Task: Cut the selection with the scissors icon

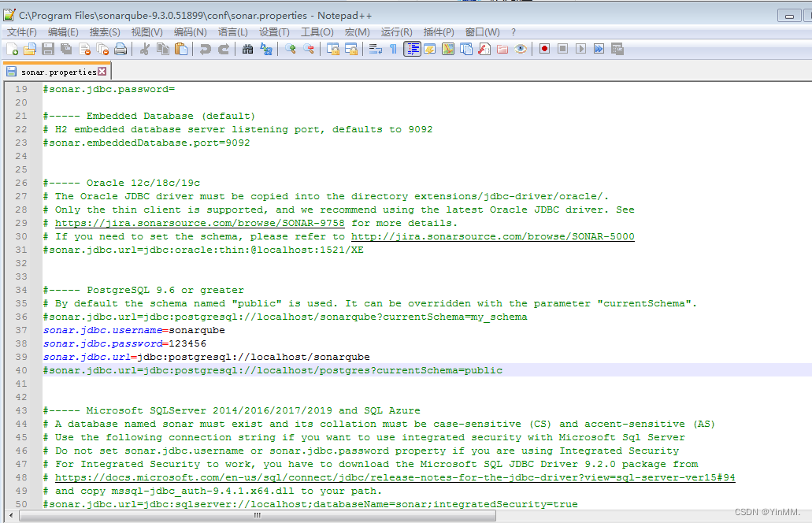Action: 145,49
